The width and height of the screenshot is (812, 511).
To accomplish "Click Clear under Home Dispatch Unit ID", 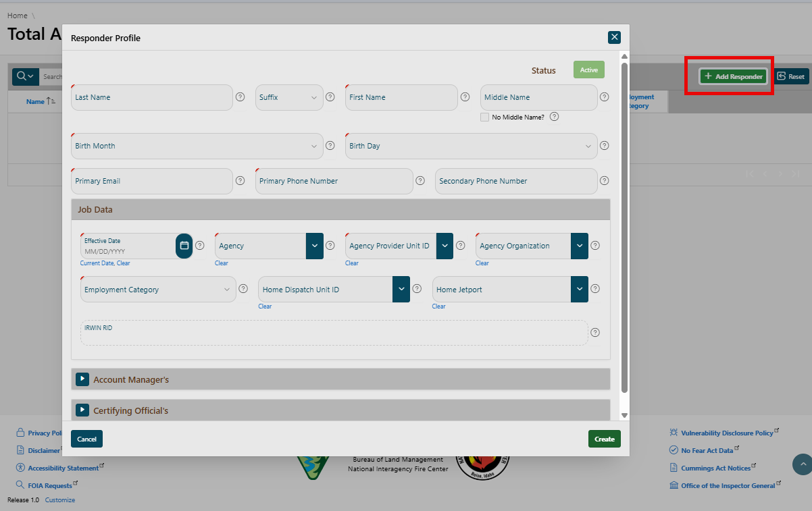I will point(265,306).
